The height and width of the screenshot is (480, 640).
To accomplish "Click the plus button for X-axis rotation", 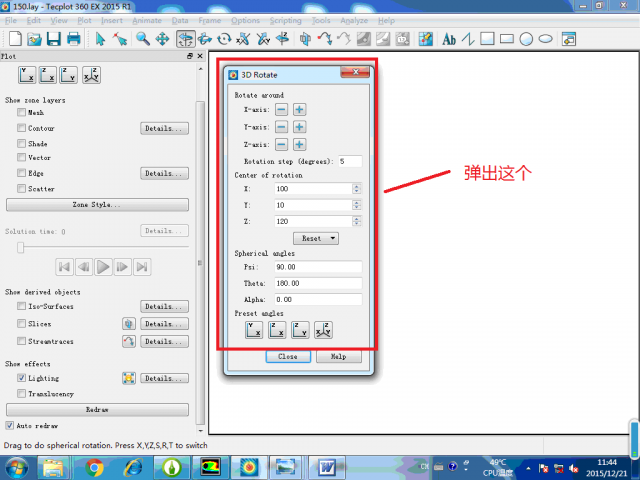I will click(x=299, y=109).
